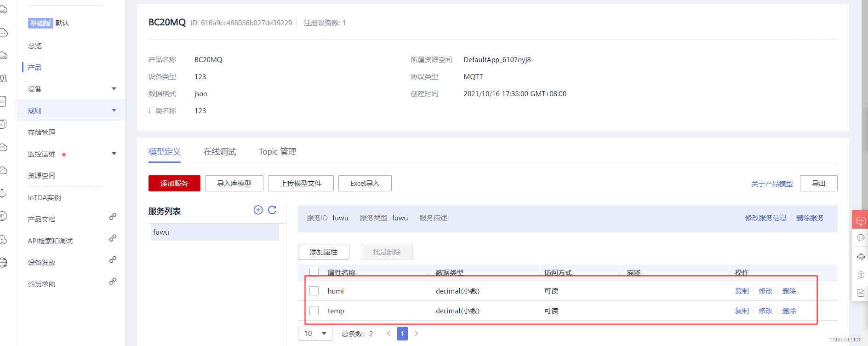Screen dimensions: 868x346
Task: Open IoTDA实例 in the sidebar
Action: (x=44, y=197)
